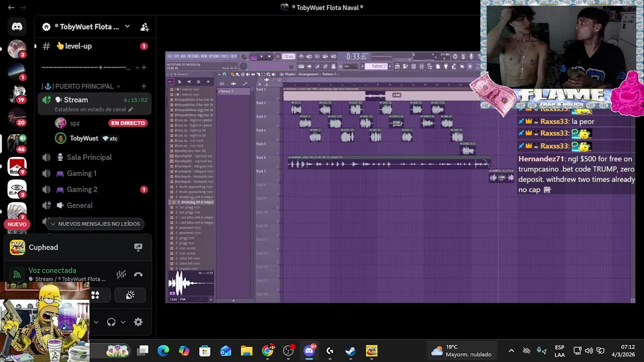Share screen for Cuphead

pos(138,247)
